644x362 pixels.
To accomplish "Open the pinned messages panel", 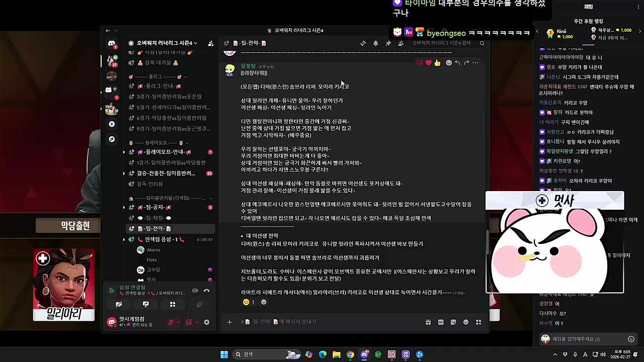I will [x=388, y=43].
